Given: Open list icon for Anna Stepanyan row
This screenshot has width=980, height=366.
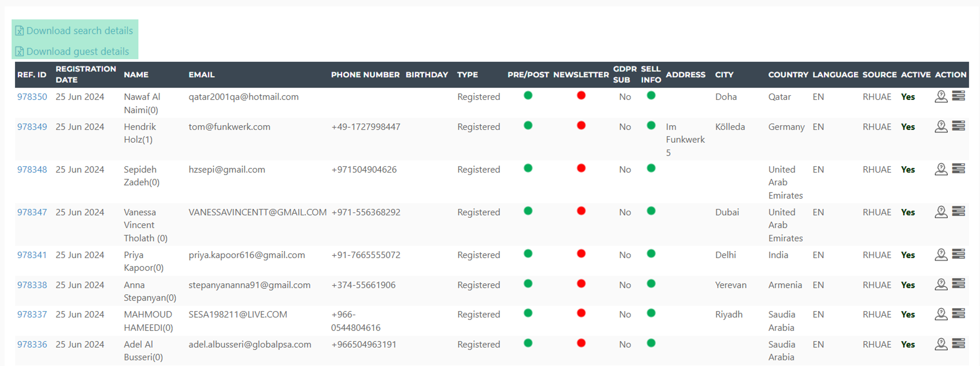Looking at the screenshot, I should coord(958,284).
